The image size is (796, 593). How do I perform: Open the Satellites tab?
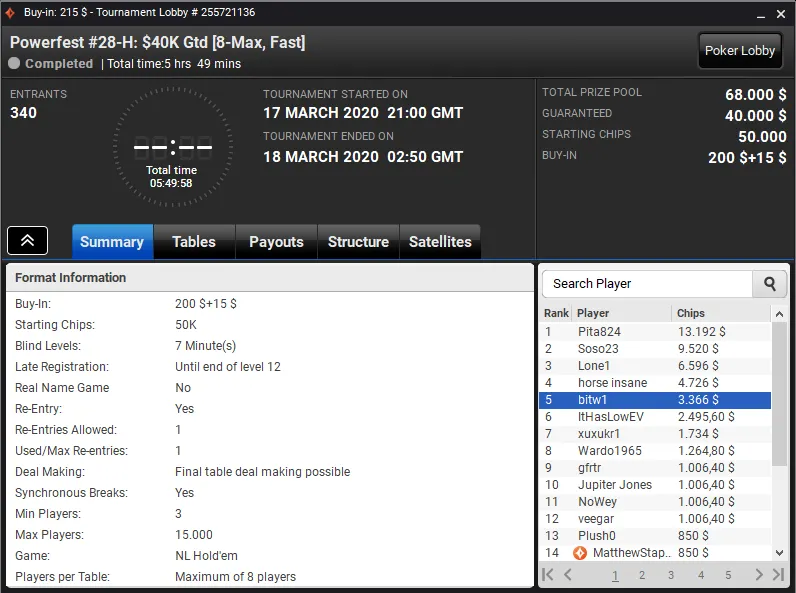point(440,242)
